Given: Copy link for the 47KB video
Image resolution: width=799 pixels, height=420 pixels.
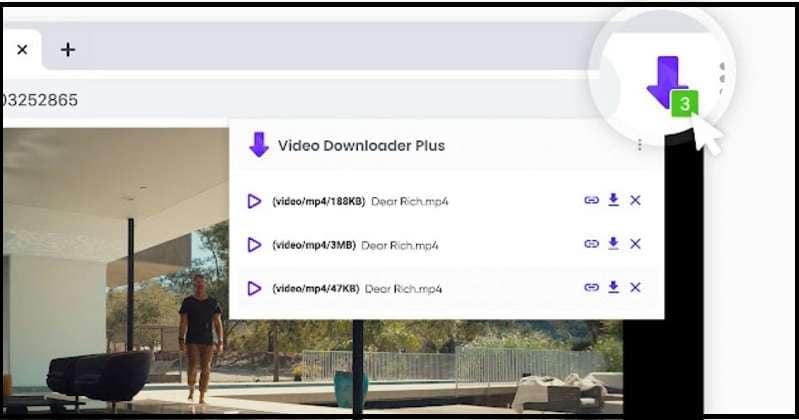Looking at the screenshot, I should [591, 287].
